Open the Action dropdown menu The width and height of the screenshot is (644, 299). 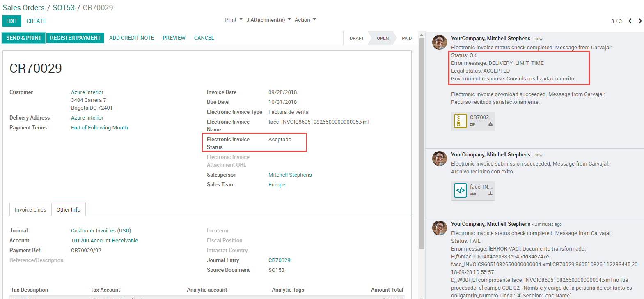[305, 20]
